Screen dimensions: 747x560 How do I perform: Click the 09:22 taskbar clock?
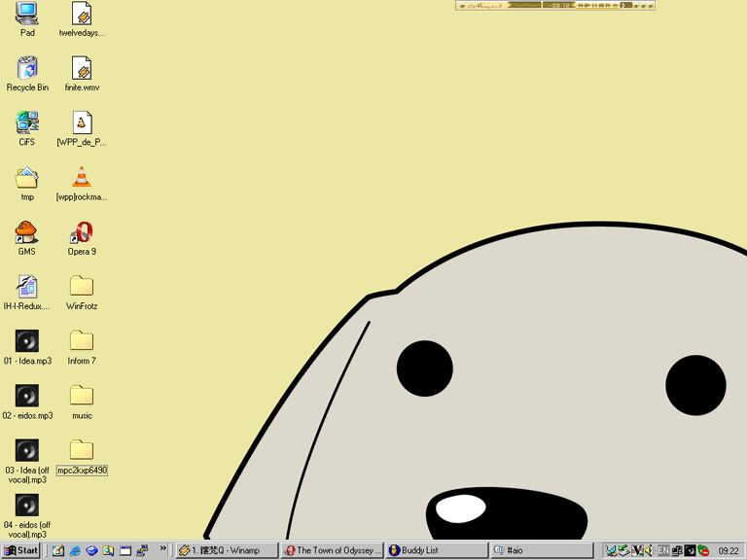(x=729, y=550)
